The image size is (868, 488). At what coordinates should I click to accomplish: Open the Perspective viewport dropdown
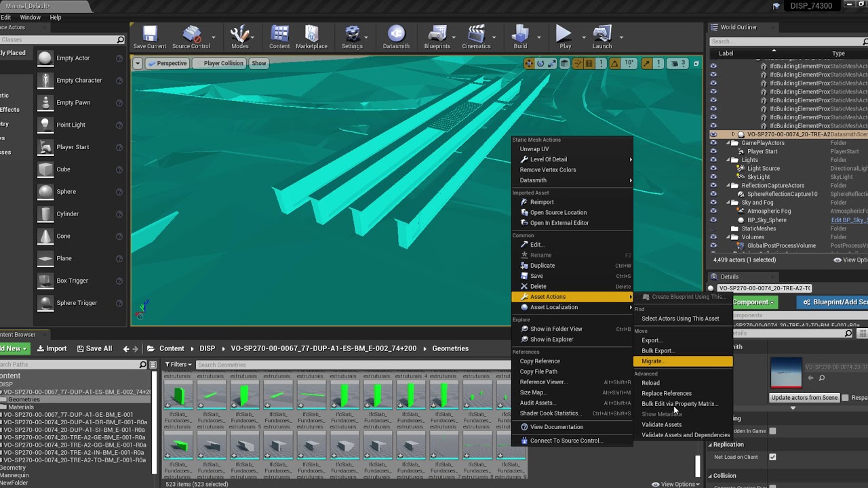(167, 63)
